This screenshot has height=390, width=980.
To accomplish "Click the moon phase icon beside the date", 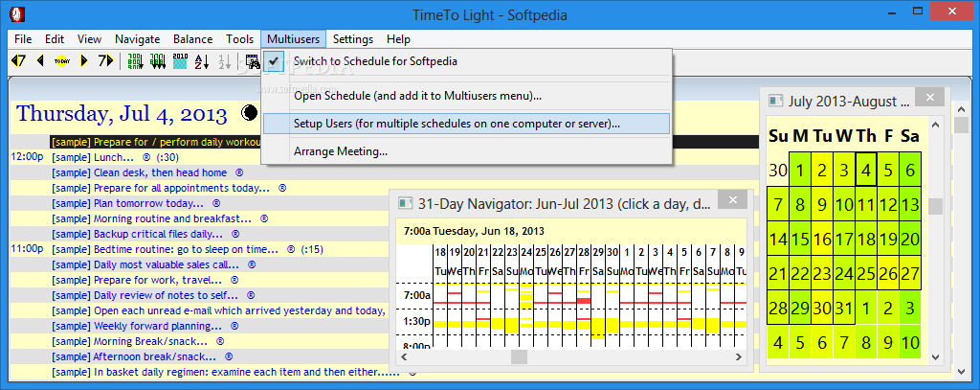I will pyautogui.click(x=250, y=113).
